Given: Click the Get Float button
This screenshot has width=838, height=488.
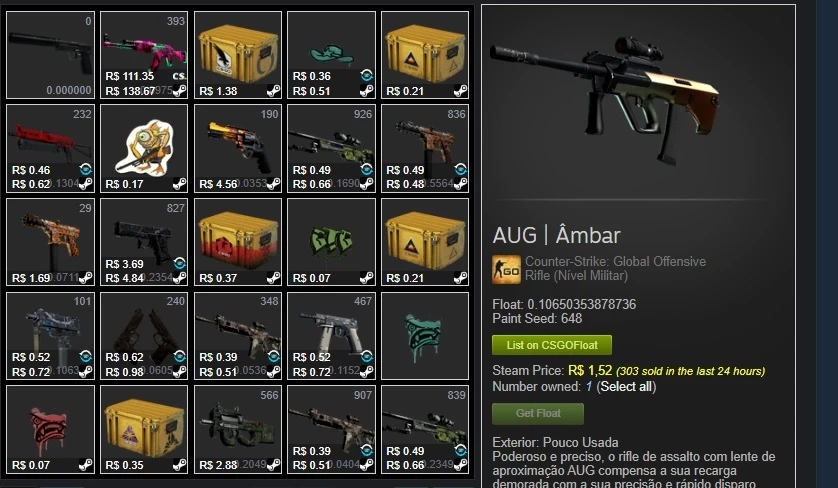Looking at the screenshot, I should (538, 413).
